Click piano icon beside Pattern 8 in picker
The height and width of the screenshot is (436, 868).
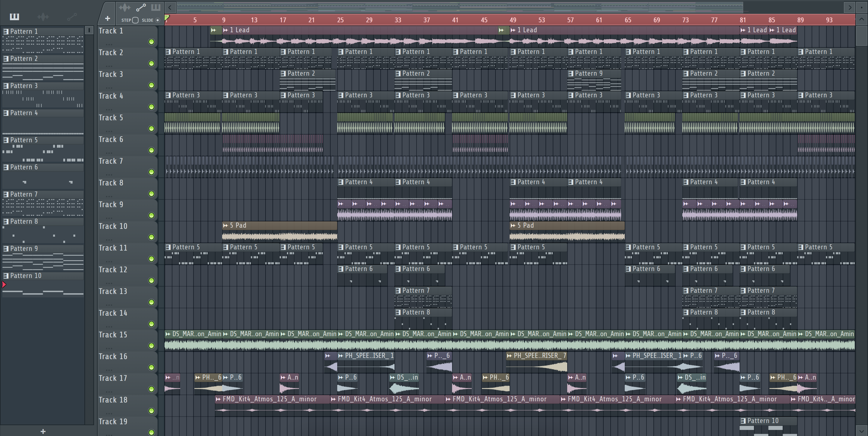(x=6, y=222)
